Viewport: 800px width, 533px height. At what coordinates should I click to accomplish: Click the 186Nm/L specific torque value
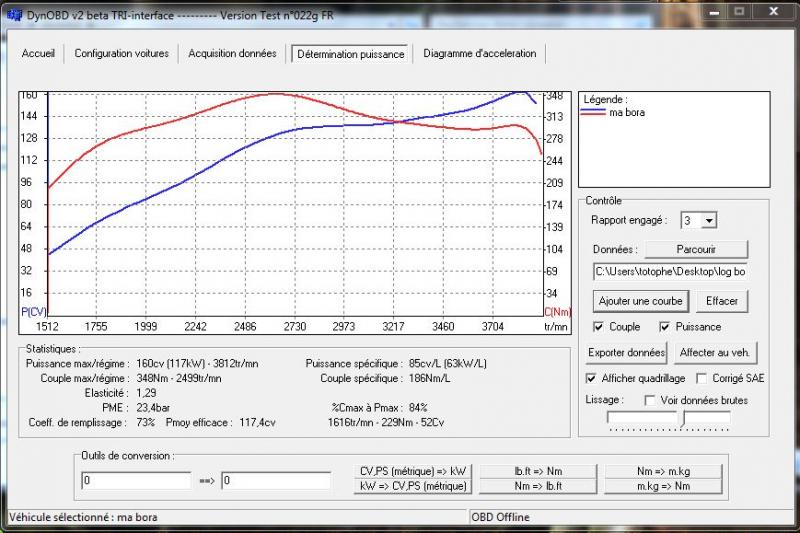tap(429, 379)
